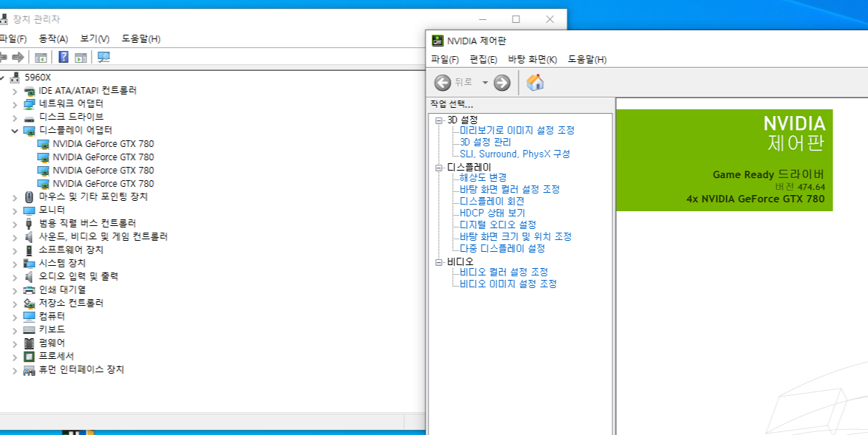Collapse 디스플레이 어댑터 node
The width and height of the screenshot is (868, 435).
(x=15, y=131)
